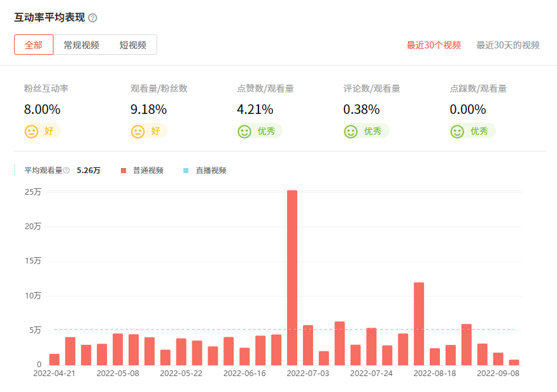Image resolution: width=557 pixels, height=392 pixels.
Task: Click the green smiley under 点踩数/观看量
Action: (456, 132)
